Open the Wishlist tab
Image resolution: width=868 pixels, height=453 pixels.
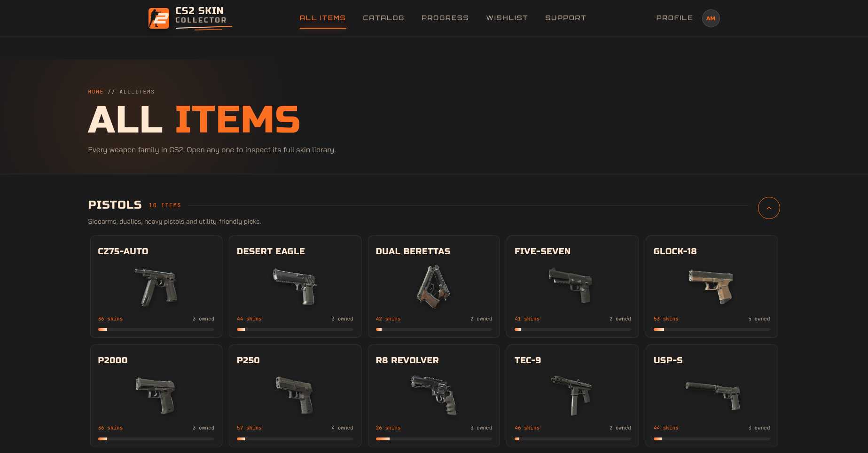click(507, 18)
